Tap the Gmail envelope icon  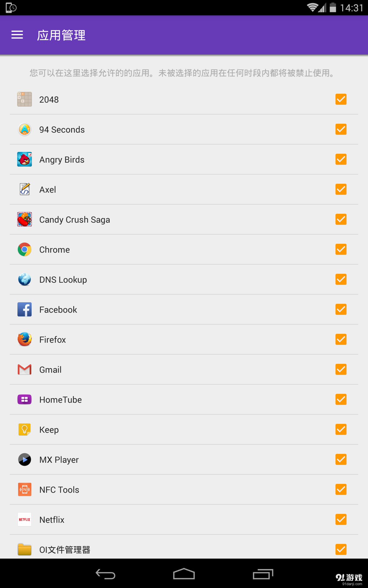25,369
